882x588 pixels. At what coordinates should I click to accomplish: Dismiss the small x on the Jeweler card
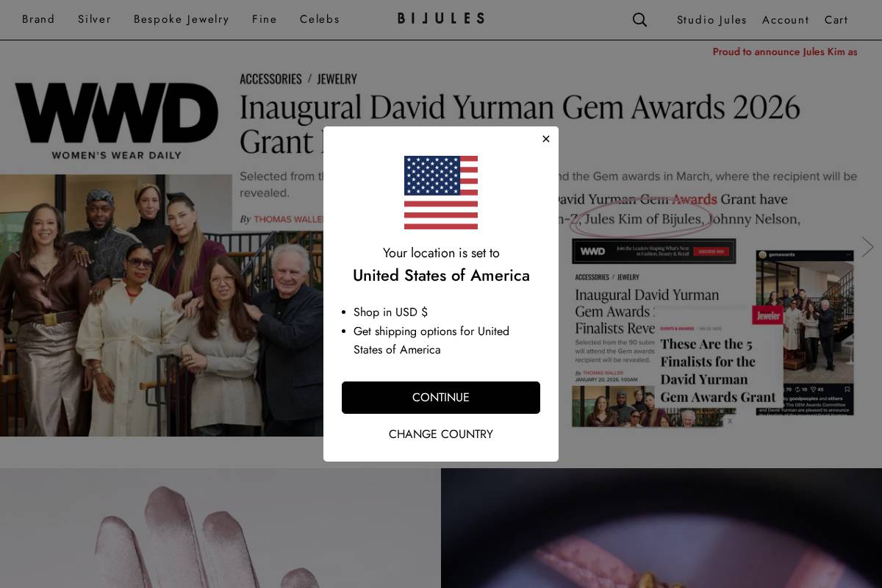(730, 421)
